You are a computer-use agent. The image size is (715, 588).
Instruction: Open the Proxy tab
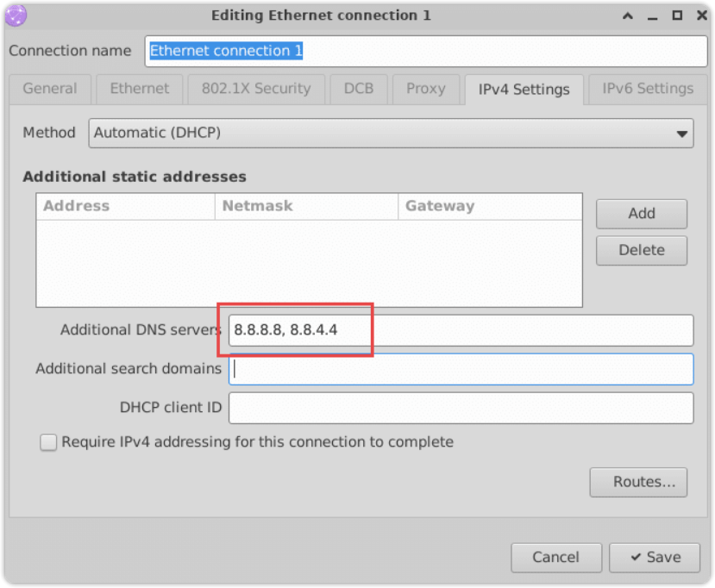pyautogui.click(x=425, y=88)
